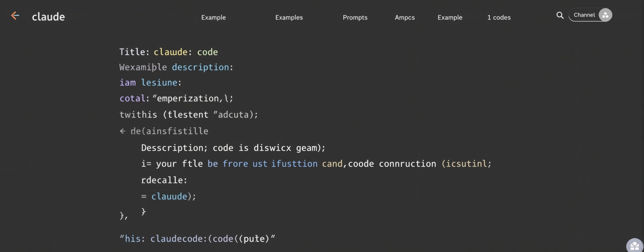Open the Prompts tab
The width and height of the screenshot is (644, 252).
coord(355,18)
